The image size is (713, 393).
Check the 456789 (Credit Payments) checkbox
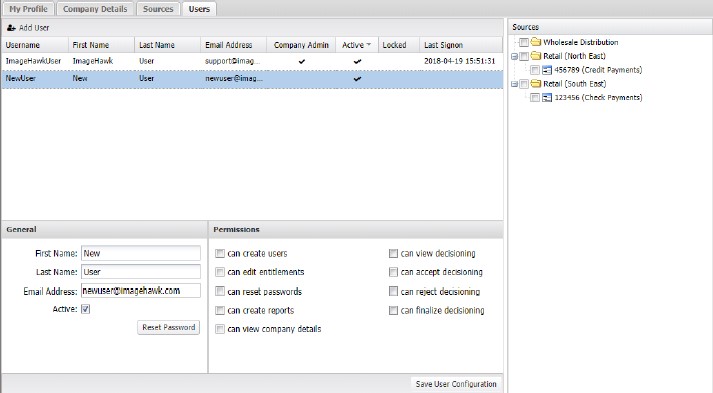point(535,70)
